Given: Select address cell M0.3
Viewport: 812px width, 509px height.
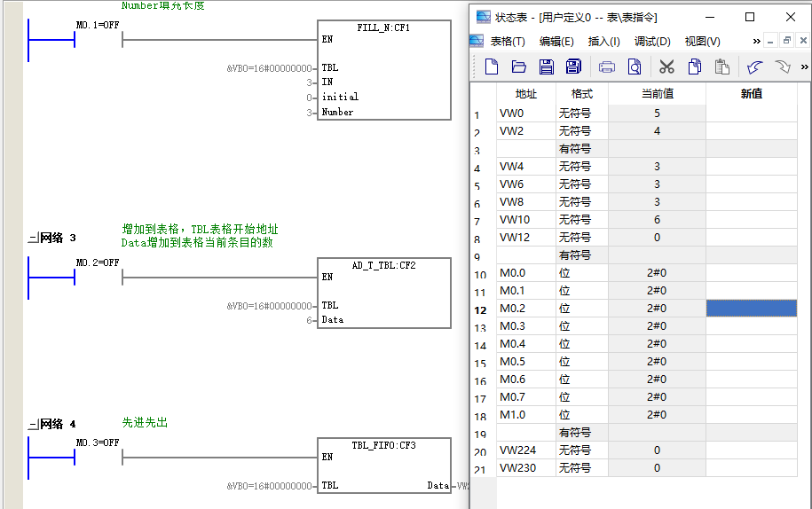Looking at the screenshot, I should coord(526,326).
